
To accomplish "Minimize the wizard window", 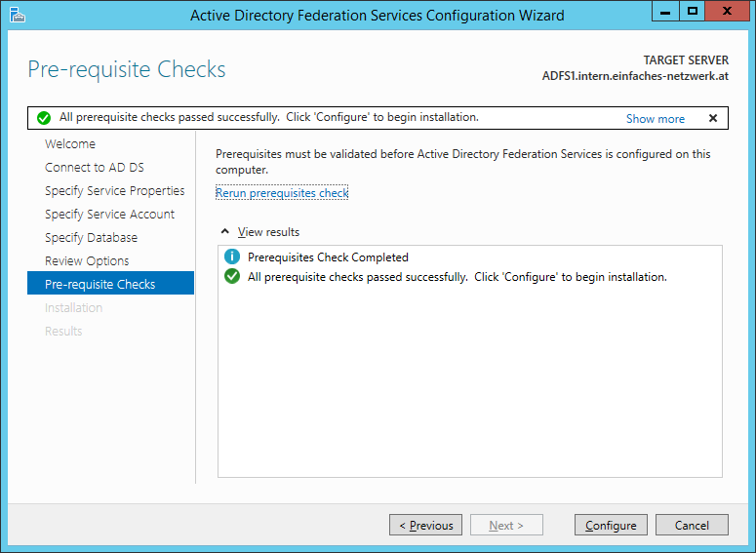I will (665, 11).
